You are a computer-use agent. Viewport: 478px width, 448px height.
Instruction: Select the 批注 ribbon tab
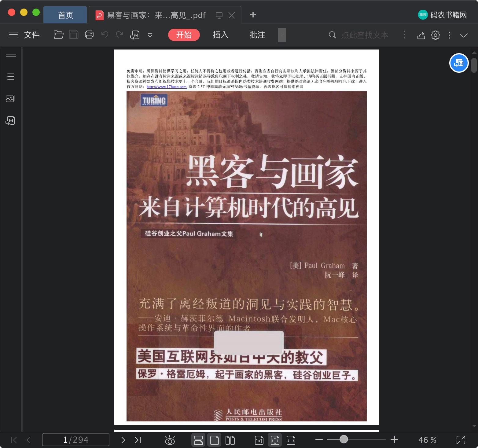click(x=257, y=35)
